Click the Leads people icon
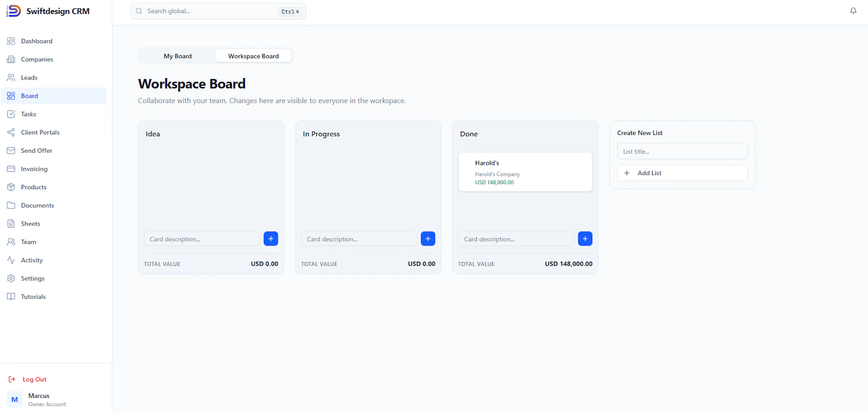Screen dimensions: 868x413 point(11,78)
